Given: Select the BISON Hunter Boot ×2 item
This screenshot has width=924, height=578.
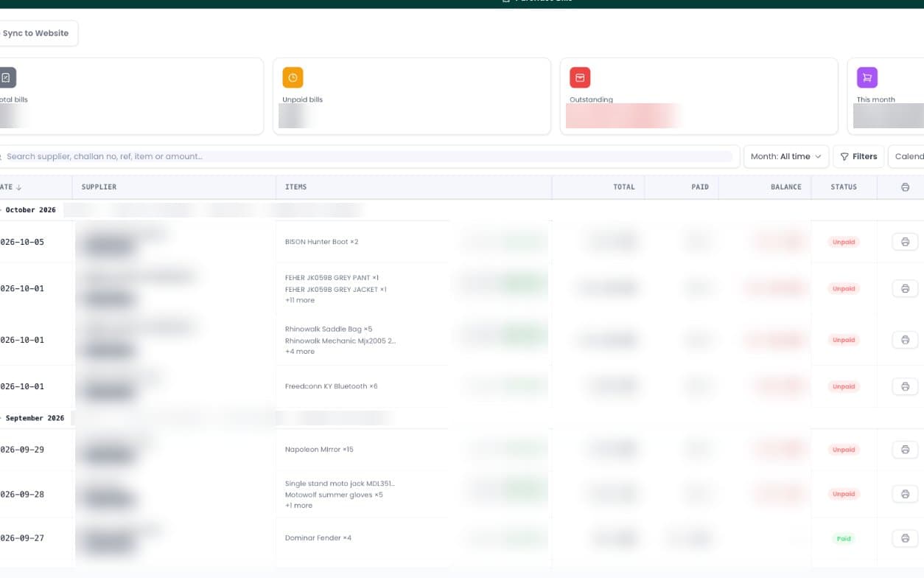Looking at the screenshot, I should click(x=321, y=242).
